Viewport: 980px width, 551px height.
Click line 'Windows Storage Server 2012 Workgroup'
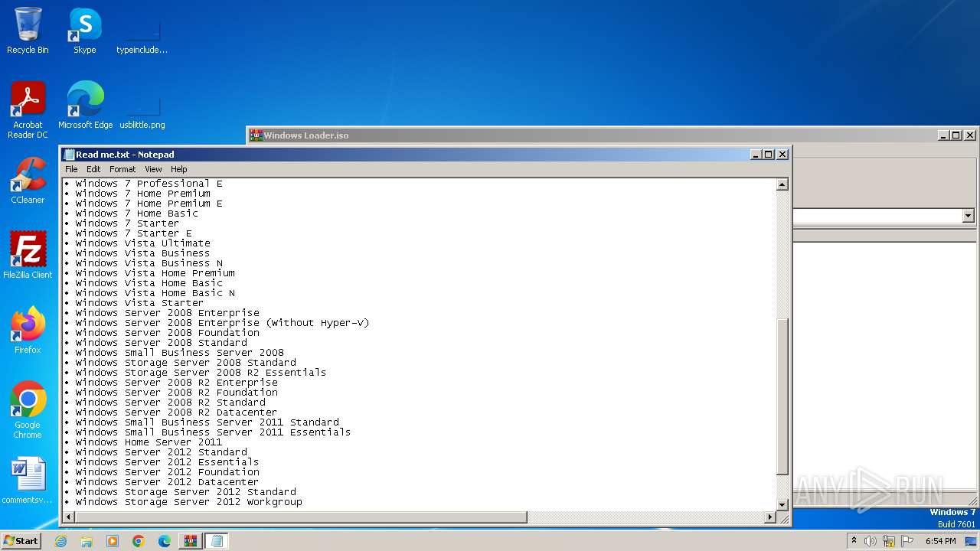[188, 502]
